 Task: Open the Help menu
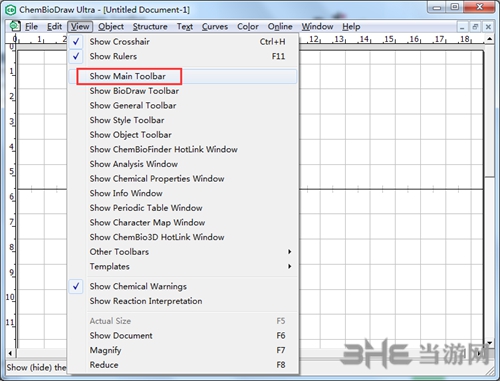click(351, 26)
